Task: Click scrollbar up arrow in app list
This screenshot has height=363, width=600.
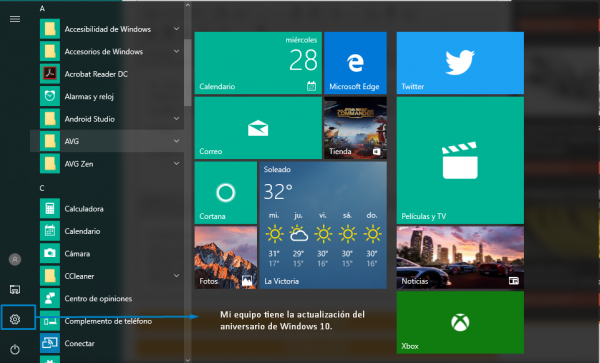Action: pos(188,5)
